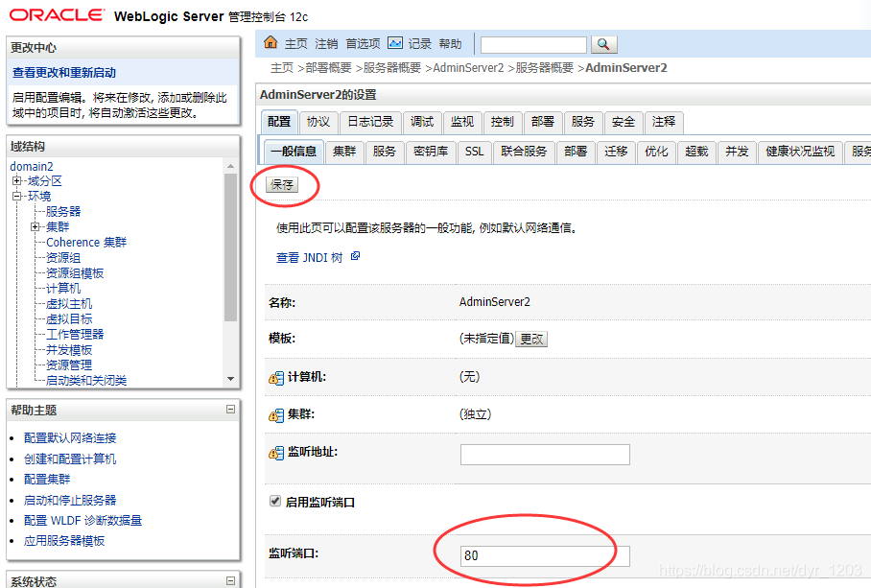This screenshot has height=588, width=871.
Task: Open the 控制 tab
Action: 502,122
